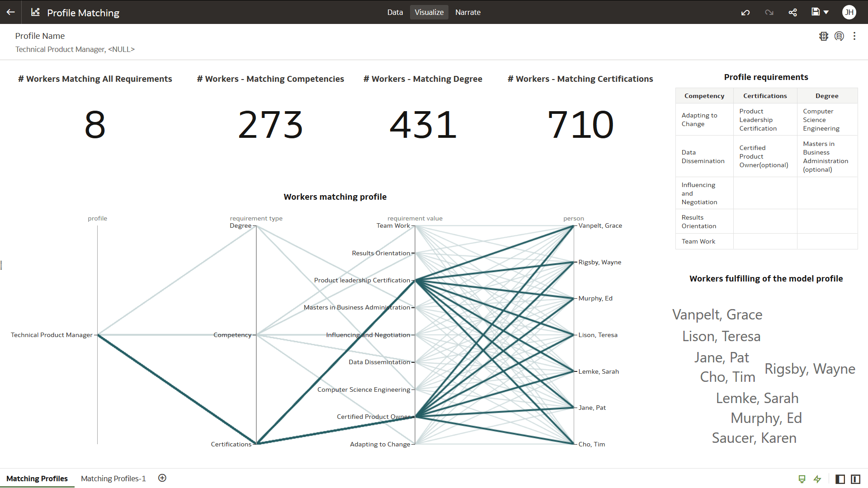
Task: Add a new canvas with plus icon
Action: (162, 478)
